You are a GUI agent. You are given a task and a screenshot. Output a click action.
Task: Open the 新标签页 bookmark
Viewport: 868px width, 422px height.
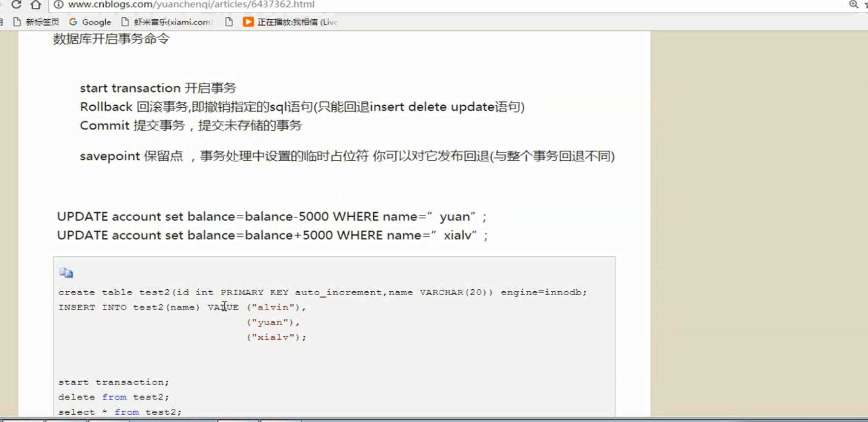point(36,22)
